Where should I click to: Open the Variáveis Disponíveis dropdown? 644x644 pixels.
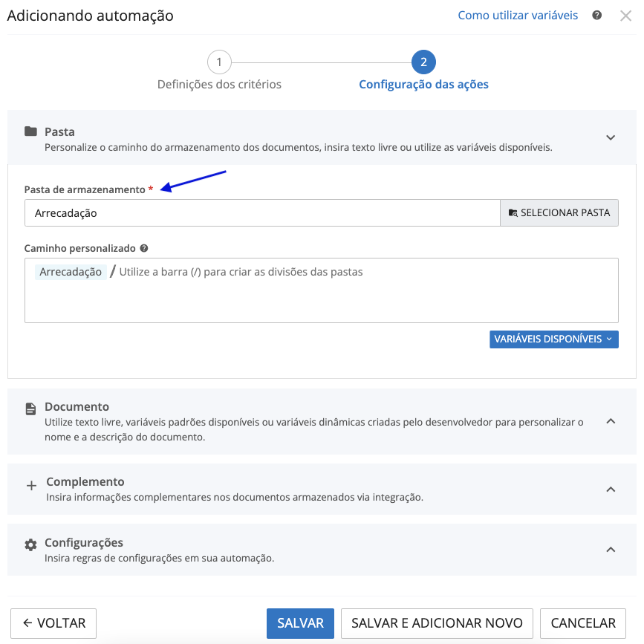[x=553, y=339]
